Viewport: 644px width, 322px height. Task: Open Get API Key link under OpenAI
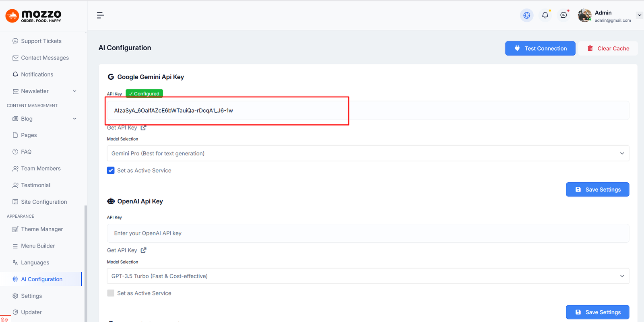pyautogui.click(x=126, y=250)
